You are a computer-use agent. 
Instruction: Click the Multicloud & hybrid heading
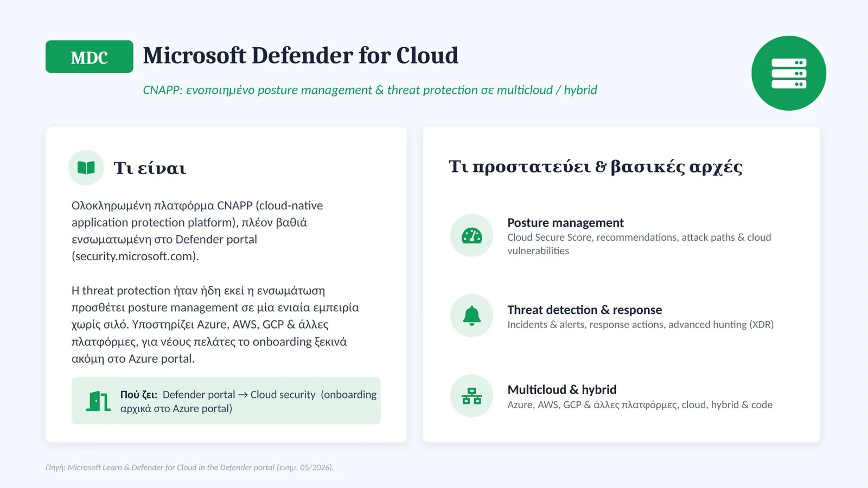tap(561, 390)
